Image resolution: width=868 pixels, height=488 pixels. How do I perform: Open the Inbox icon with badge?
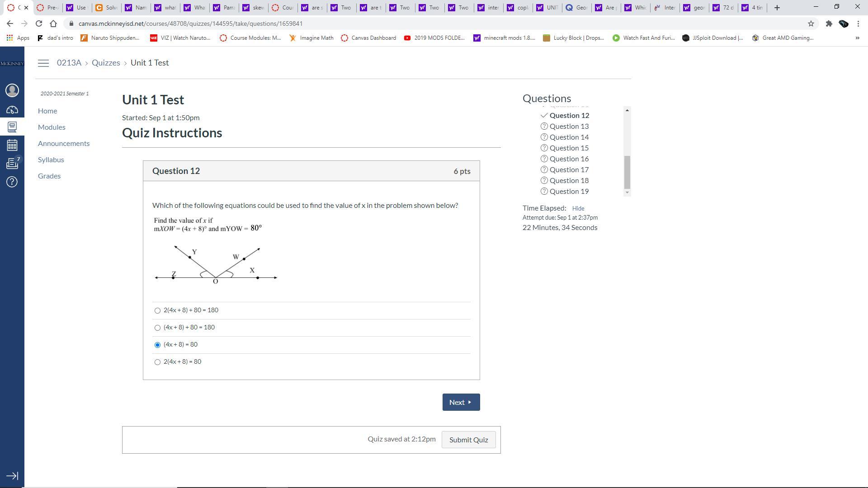(x=12, y=163)
